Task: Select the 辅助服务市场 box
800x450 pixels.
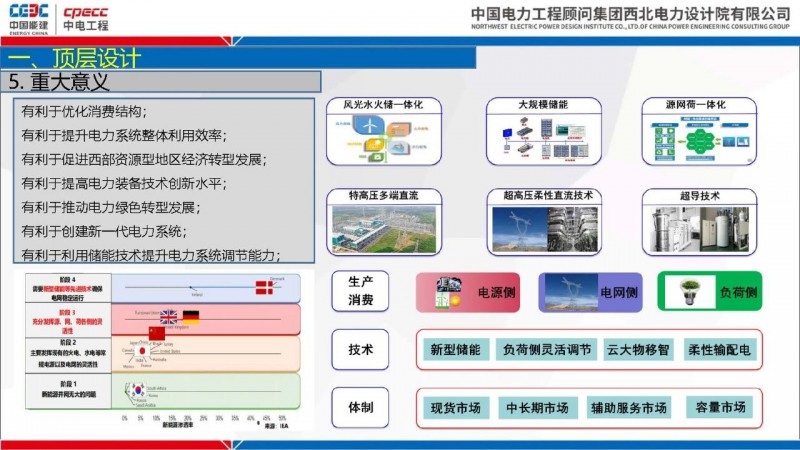Action: point(629,408)
